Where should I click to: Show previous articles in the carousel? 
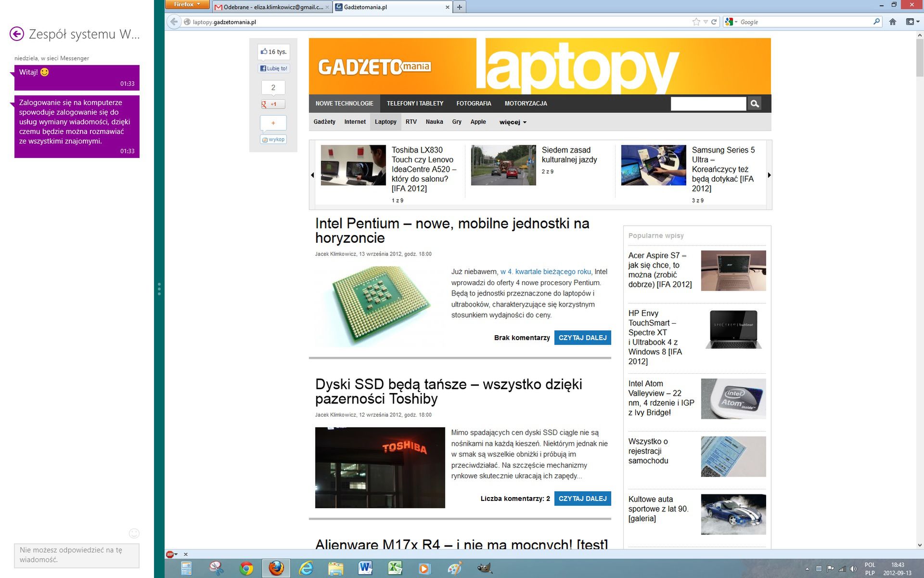pos(312,175)
